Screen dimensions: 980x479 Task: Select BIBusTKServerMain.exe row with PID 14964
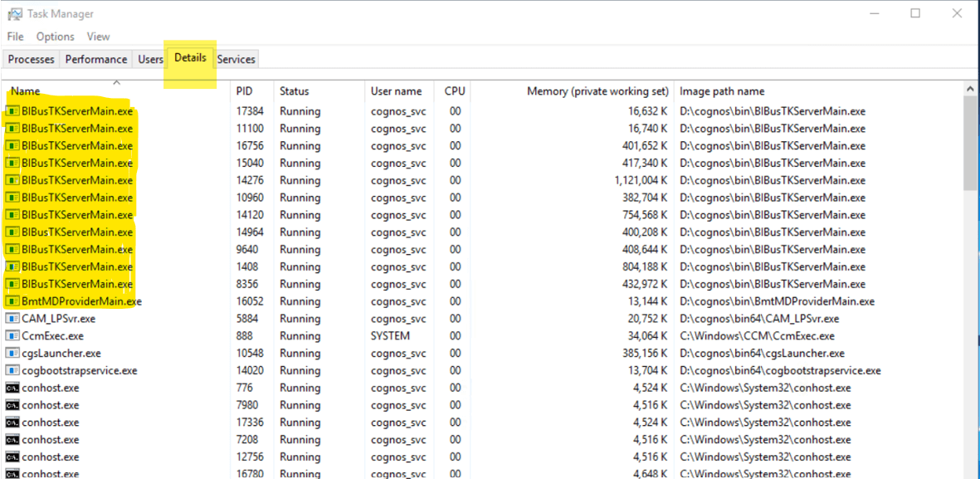coord(482,232)
